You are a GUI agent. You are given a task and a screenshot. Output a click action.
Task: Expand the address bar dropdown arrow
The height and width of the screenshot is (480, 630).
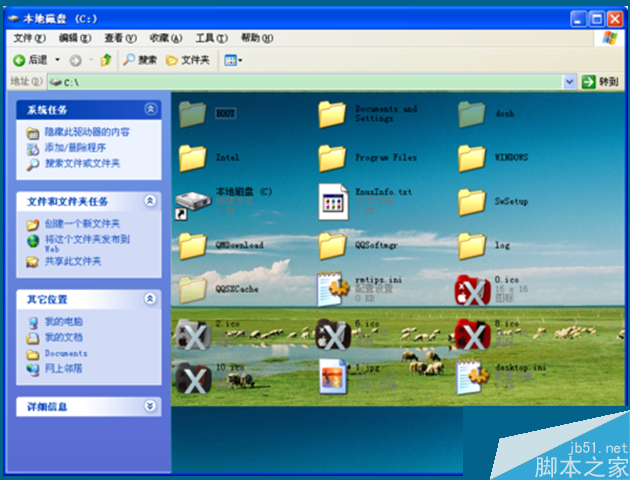coord(569,82)
